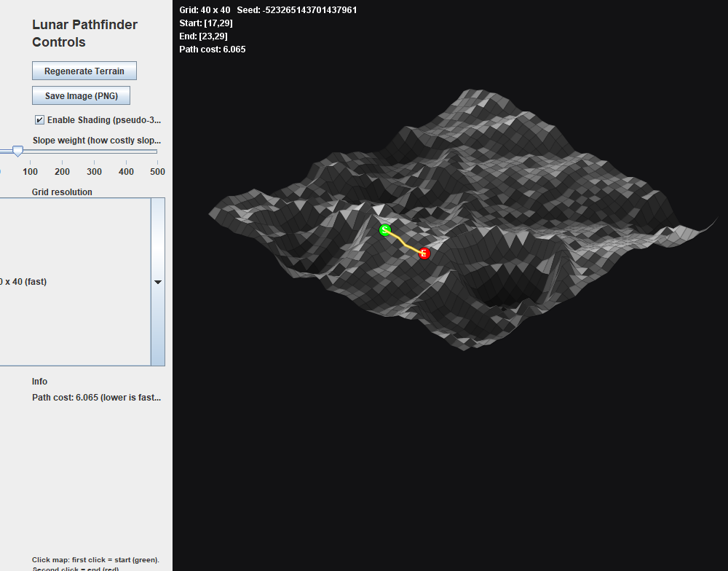Viewport: 728px width, 571px height.
Task: Set slope weight at the 500 tick
Action: point(157,151)
